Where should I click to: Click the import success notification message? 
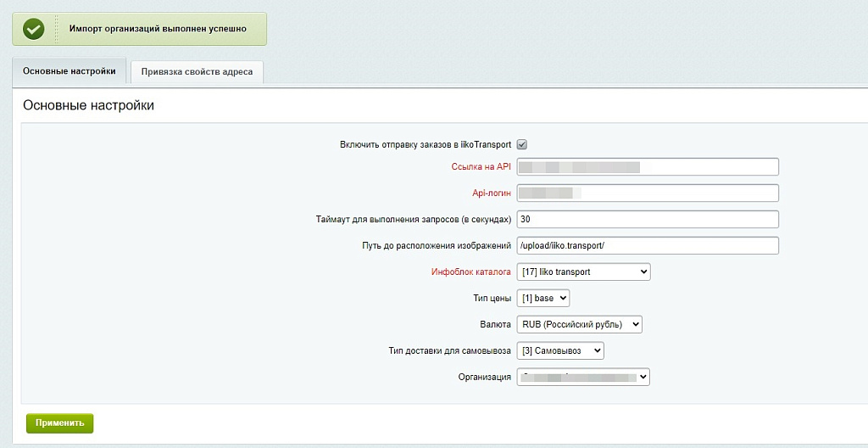[158, 29]
